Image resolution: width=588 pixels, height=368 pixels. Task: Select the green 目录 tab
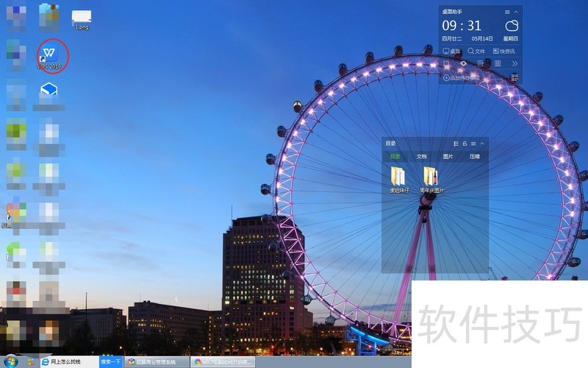click(x=395, y=156)
